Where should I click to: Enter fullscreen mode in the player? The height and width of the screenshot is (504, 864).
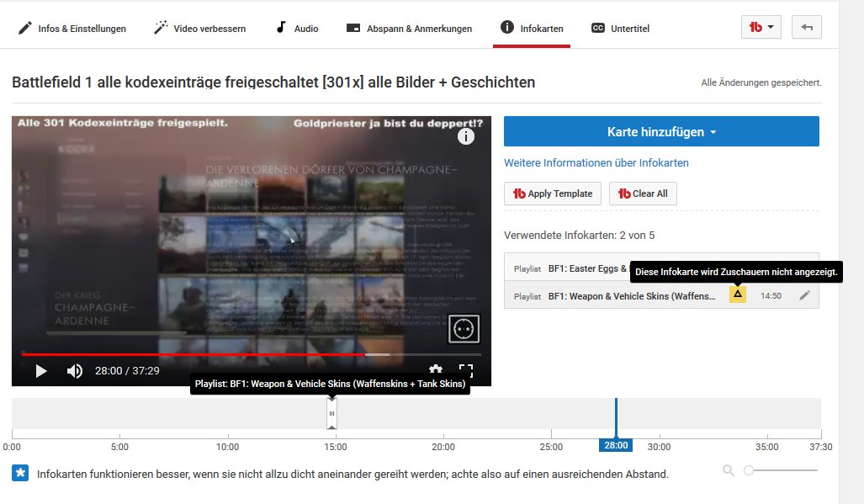[x=466, y=371]
